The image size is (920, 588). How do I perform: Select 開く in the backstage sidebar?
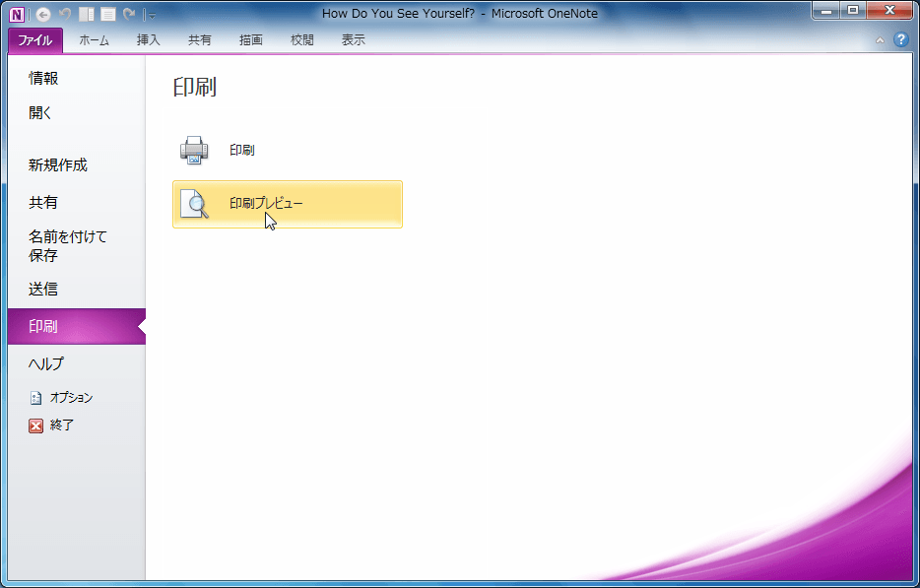point(77,112)
